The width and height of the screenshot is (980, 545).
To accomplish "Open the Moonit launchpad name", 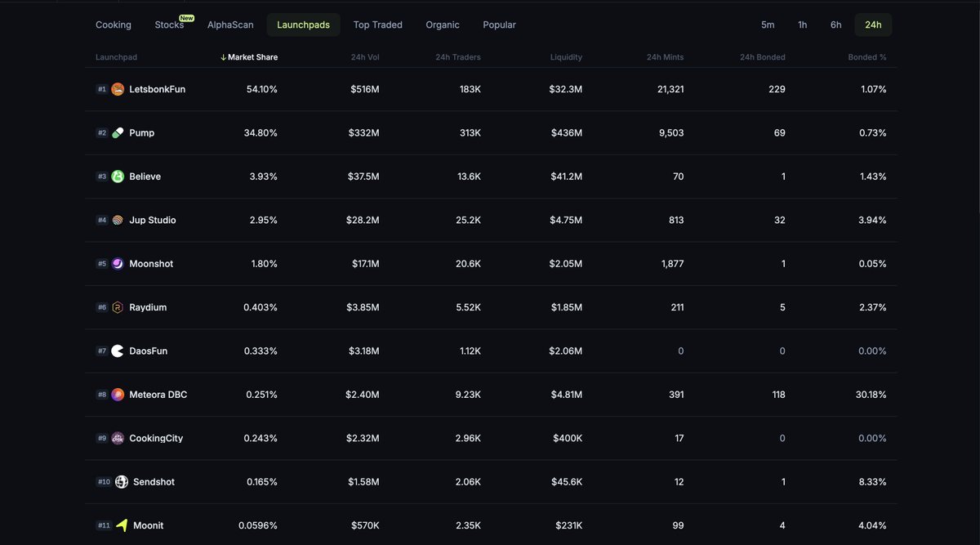I will tap(149, 525).
